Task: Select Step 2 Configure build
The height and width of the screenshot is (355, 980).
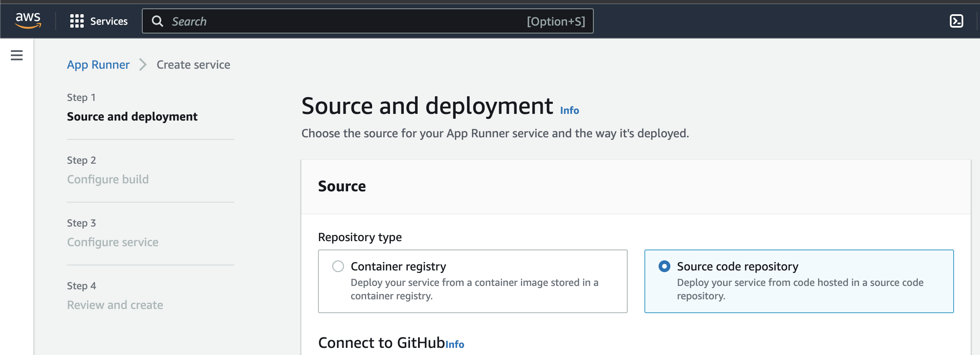Action: coord(108,179)
